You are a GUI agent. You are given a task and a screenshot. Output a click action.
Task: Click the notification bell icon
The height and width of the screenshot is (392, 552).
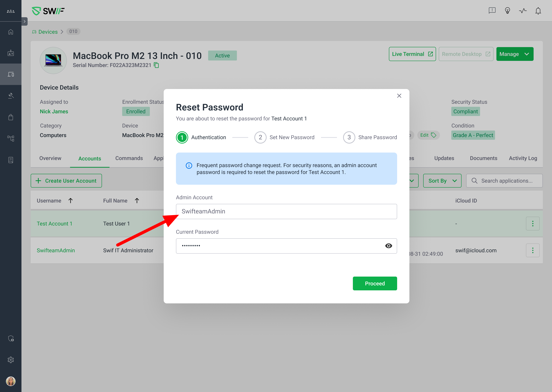pyautogui.click(x=538, y=11)
